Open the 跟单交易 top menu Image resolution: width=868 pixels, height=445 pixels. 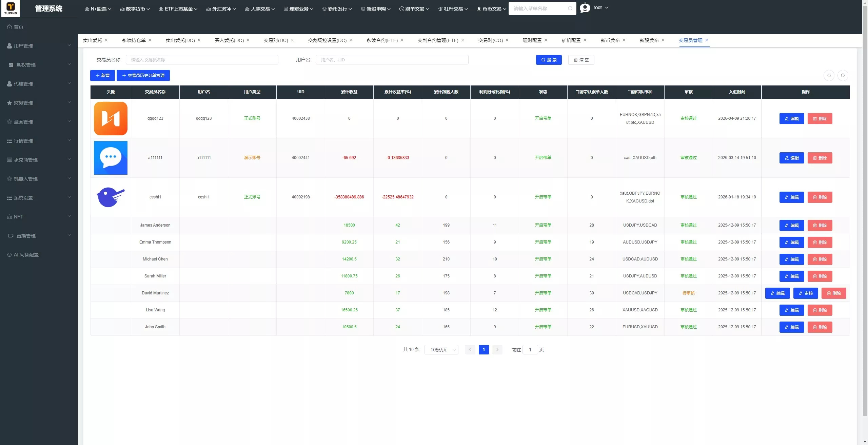click(414, 9)
